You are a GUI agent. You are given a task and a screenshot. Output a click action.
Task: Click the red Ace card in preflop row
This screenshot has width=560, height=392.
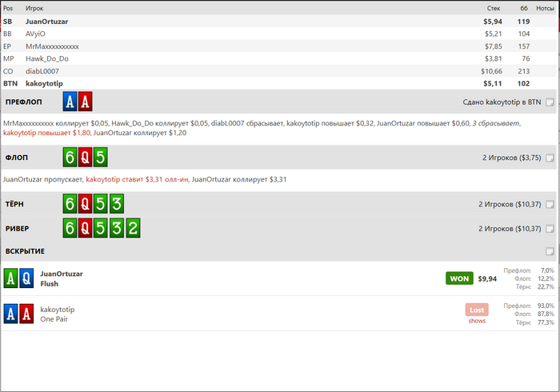click(85, 102)
